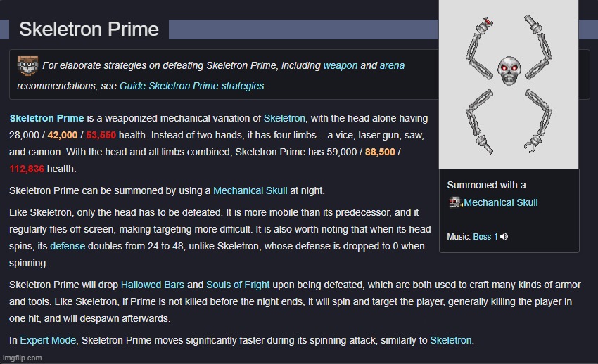
Task: Click the Skeletron Prime page heading
Action: pyautogui.click(x=89, y=30)
